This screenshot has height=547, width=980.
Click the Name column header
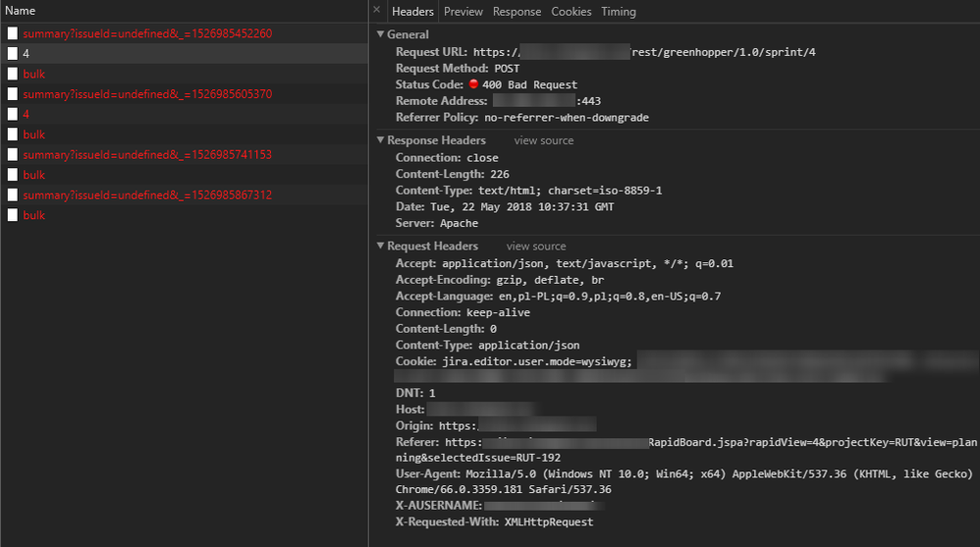click(21, 11)
